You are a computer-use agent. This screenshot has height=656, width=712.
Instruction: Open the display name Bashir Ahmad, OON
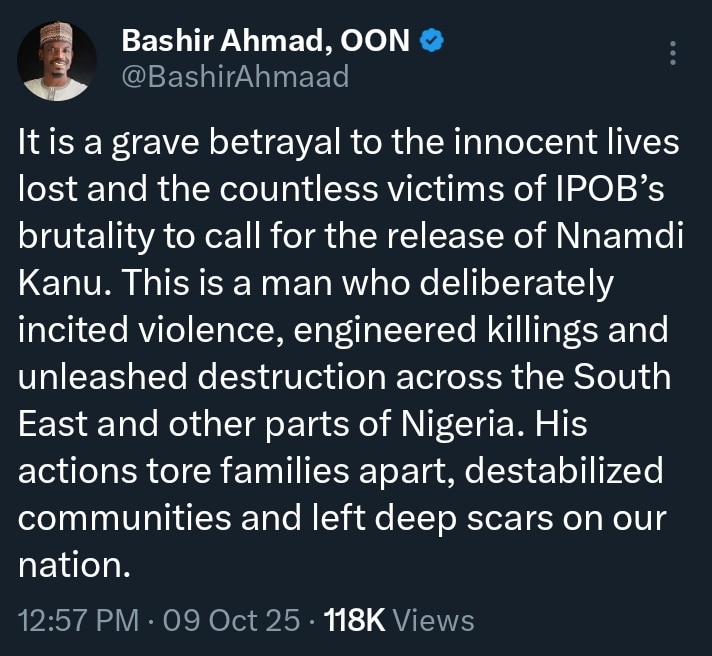263,43
